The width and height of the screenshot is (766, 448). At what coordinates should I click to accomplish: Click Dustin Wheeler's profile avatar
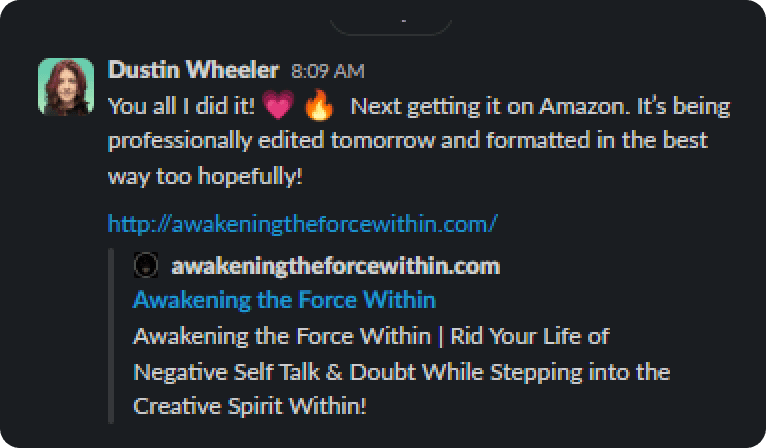[66, 87]
